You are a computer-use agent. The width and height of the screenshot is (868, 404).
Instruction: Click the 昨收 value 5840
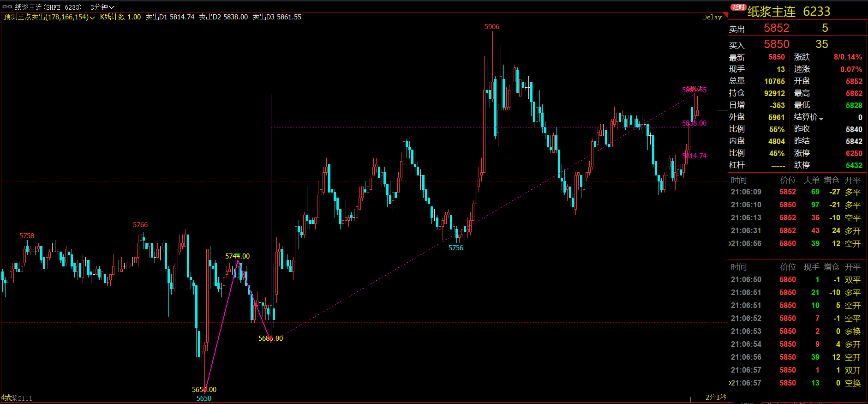854,129
